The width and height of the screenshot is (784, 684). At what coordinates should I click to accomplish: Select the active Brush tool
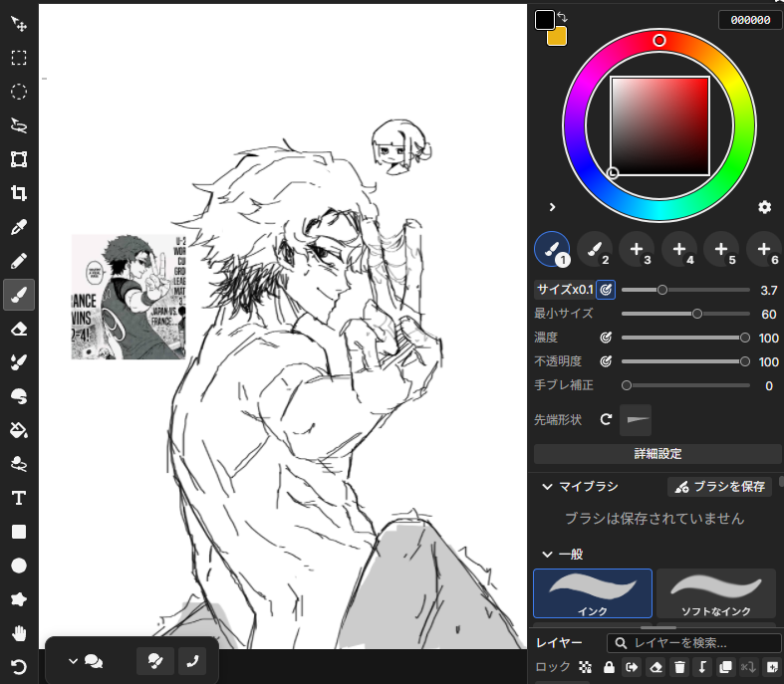click(19, 295)
